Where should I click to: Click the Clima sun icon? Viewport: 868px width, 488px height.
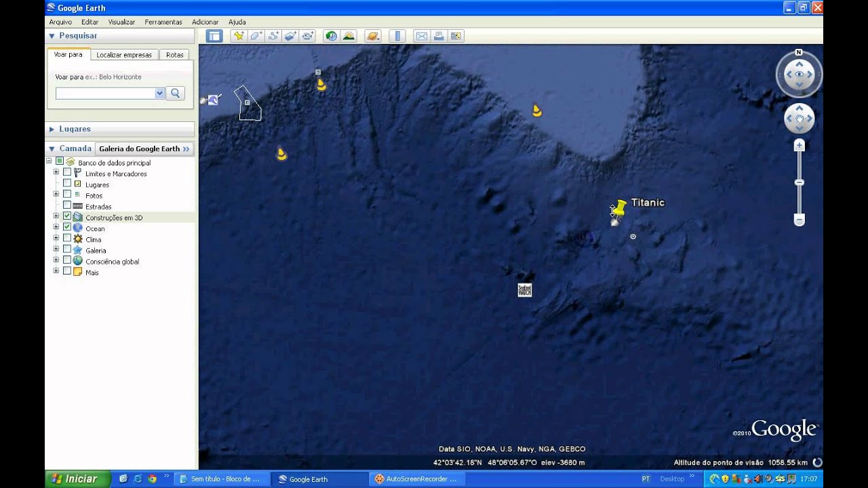coord(77,239)
